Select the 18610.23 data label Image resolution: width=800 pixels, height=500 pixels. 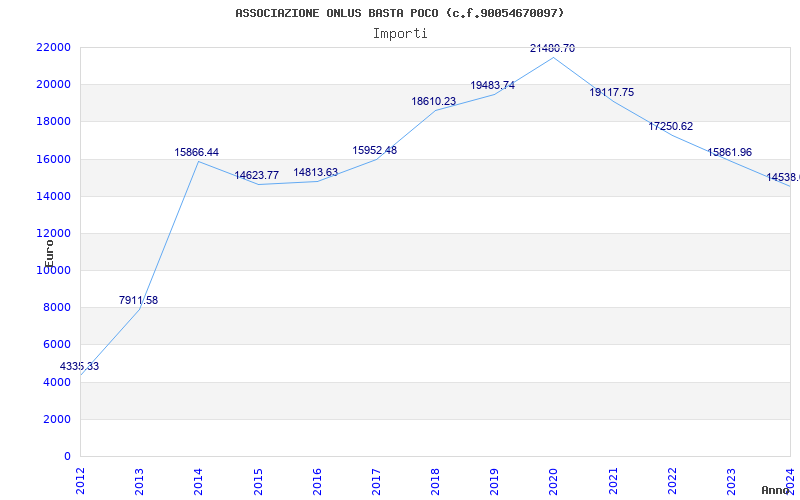(x=434, y=102)
